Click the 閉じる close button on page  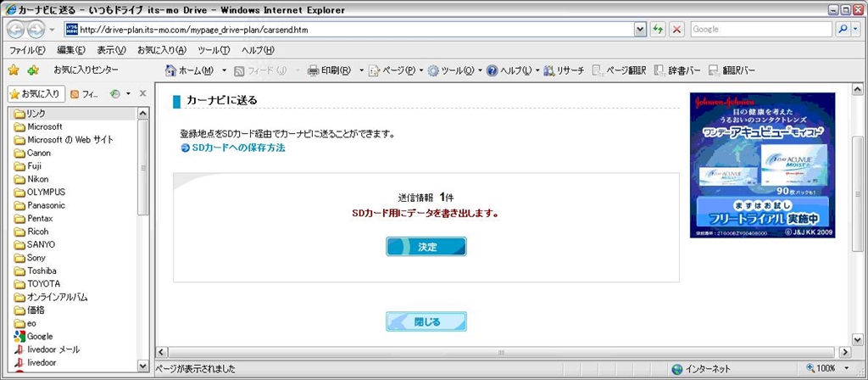(x=426, y=321)
